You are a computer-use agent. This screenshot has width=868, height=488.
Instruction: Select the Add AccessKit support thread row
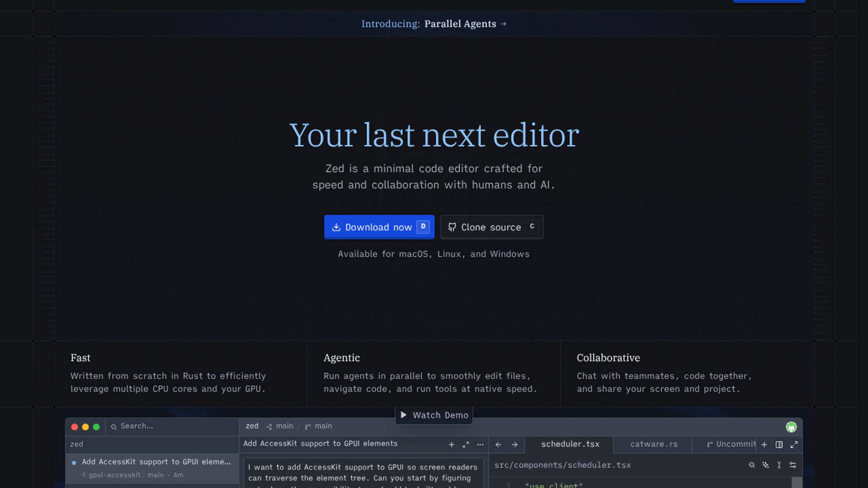[x=152, y=468]
